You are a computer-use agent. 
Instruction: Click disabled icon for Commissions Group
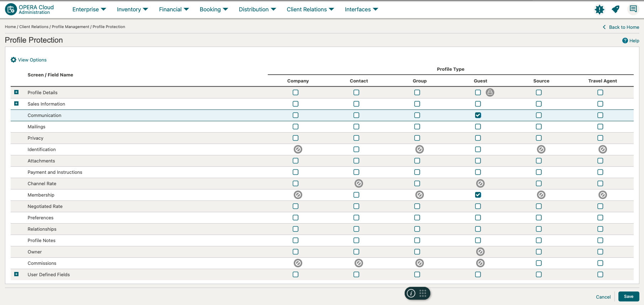(x=420, y=263)
